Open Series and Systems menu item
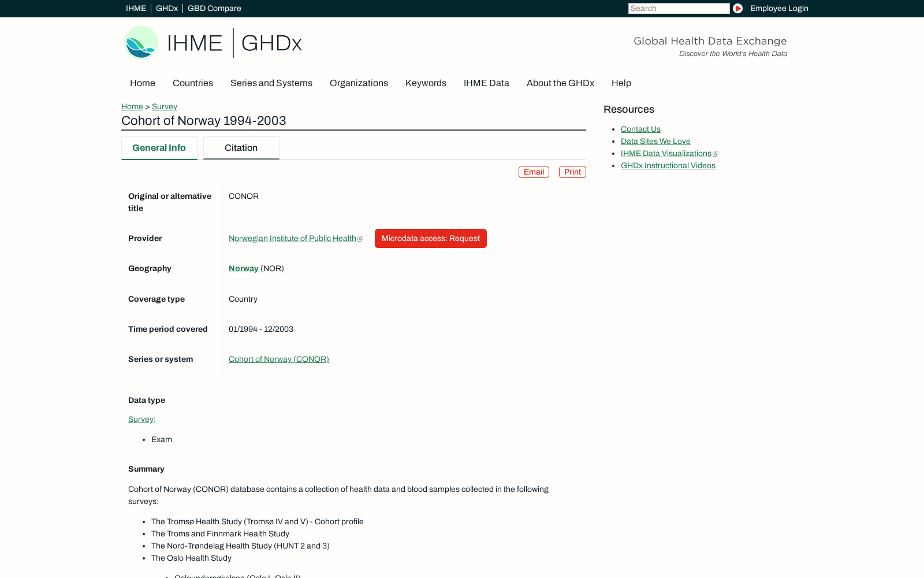This screenshot has width=924, height=578. point(271,83)
